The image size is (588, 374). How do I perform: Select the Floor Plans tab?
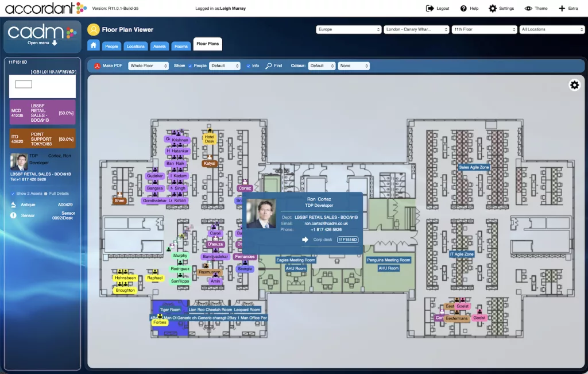click(x=207, y=44)
